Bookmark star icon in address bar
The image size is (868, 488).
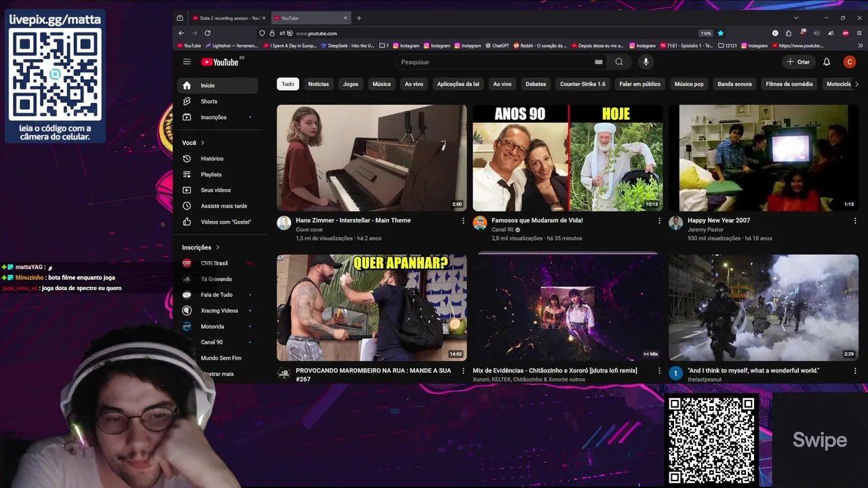pos(720,33)
